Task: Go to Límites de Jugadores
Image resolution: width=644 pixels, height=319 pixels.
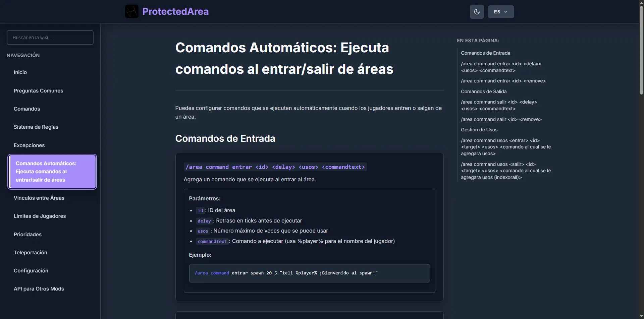Action: pos(40,216)
